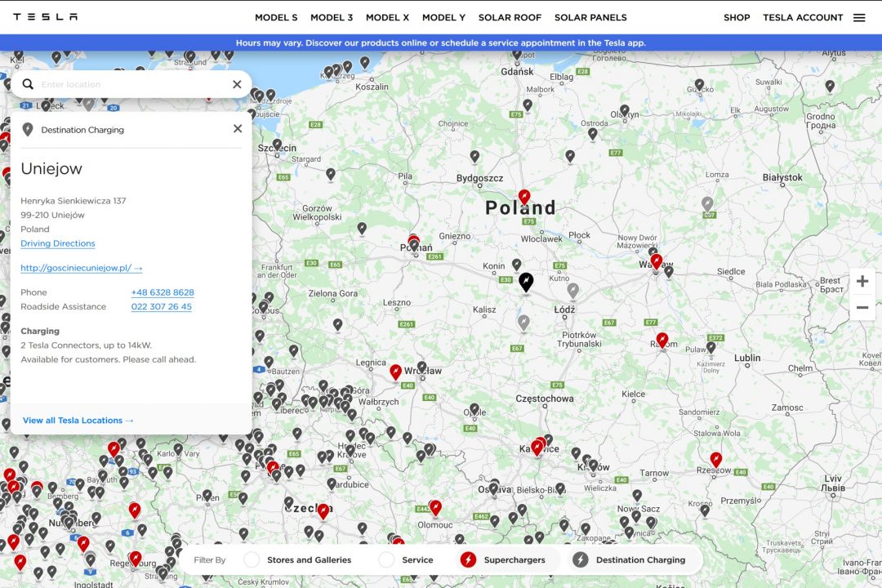Click the gray pin south of Lomza
The image size is (882, 588).
[x=707, y=203]
